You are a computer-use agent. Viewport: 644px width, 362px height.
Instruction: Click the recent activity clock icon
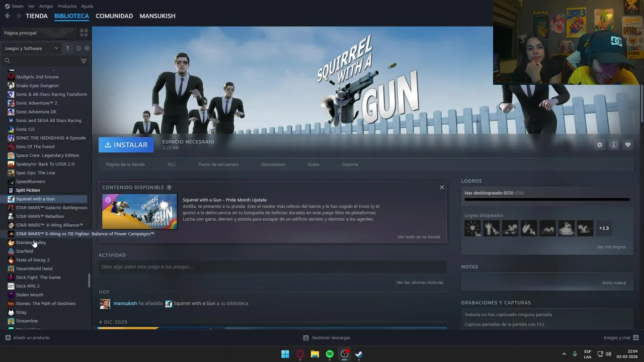point(78,48)
